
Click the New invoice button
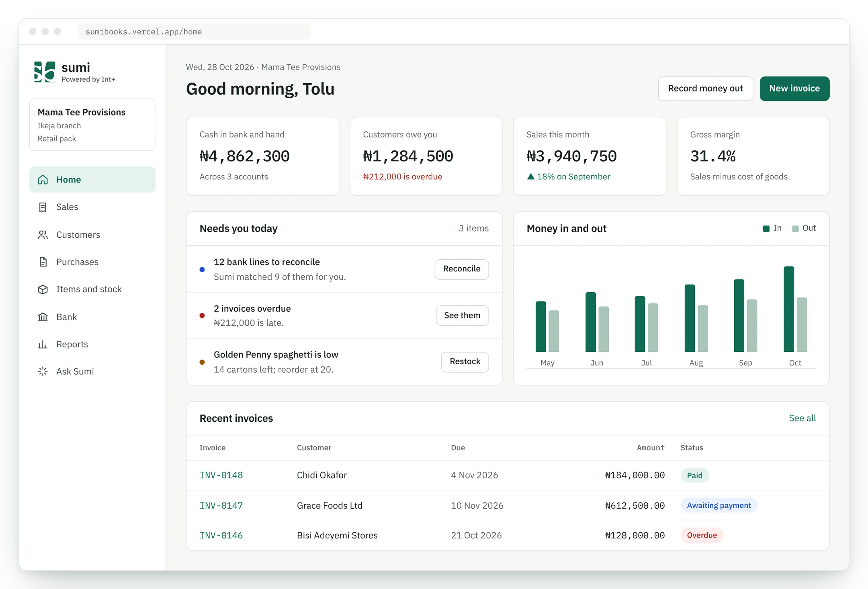794,88
